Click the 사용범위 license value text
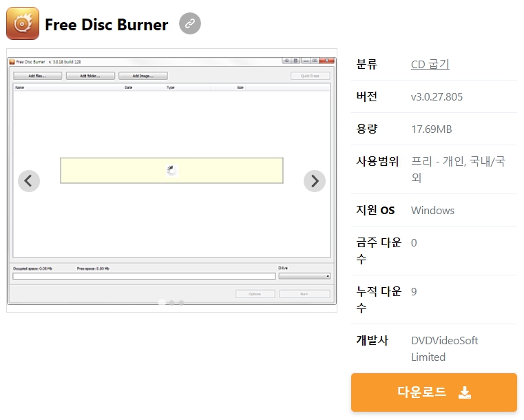Screen dimensions: 524x420 458,169
